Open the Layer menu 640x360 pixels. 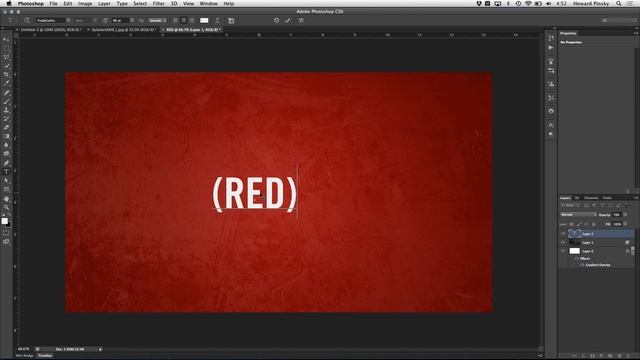pos(104,4)
